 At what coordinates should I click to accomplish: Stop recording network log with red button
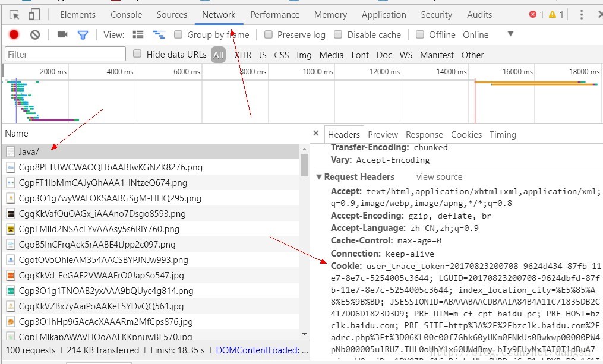(14, 35)
